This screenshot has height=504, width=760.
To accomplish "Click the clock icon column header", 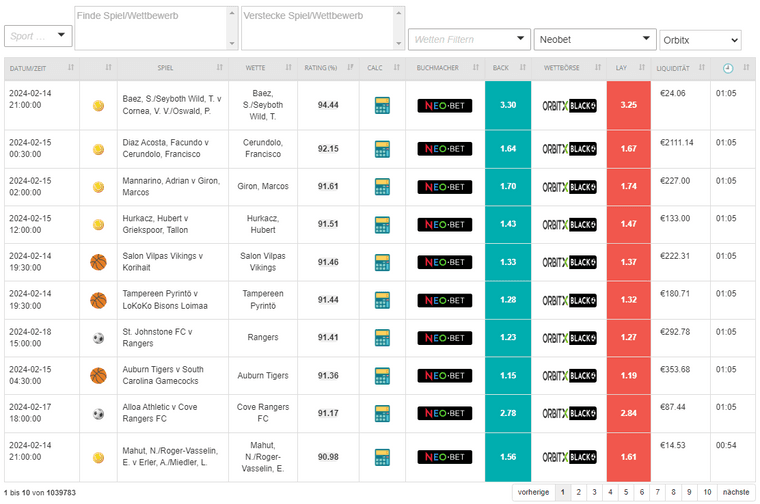I will coord(728,68).
